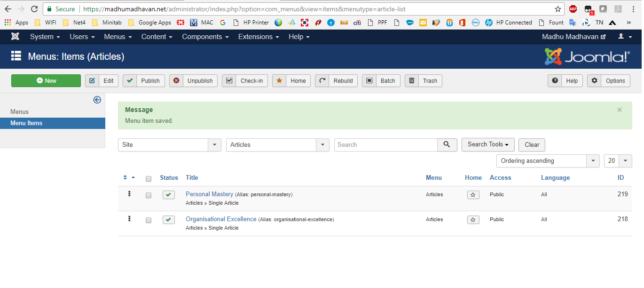644x288 pixels.
Task: Check the Personal Mastery row checkbox
Action: coord(149,195)
